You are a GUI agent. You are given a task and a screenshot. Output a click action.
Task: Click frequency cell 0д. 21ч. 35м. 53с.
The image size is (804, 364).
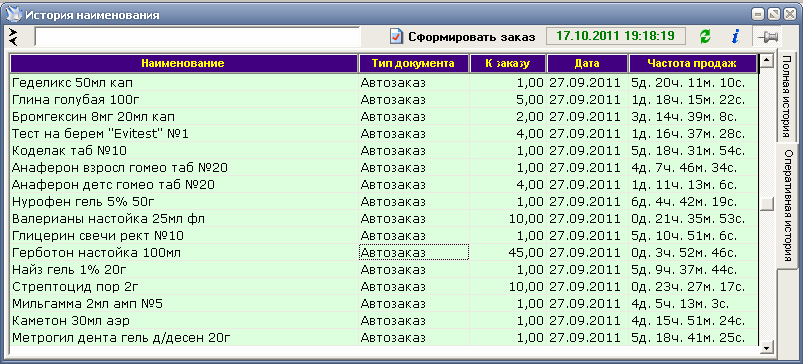[x=693, y=219]
